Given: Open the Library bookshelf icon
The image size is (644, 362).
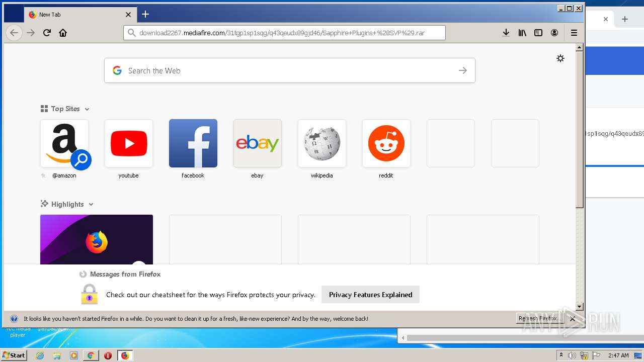Looking at the screenshot, I should (522, 33).
